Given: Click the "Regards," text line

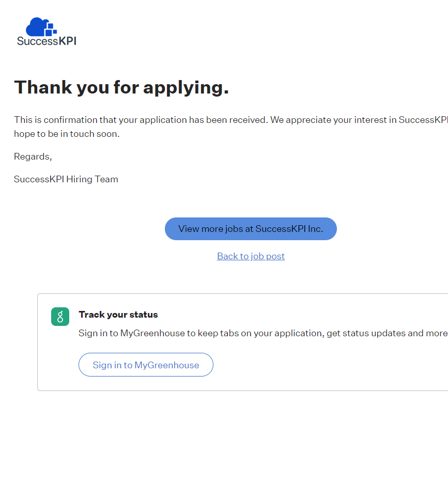Looking at the screenshot, I should [x=33, y=157].
